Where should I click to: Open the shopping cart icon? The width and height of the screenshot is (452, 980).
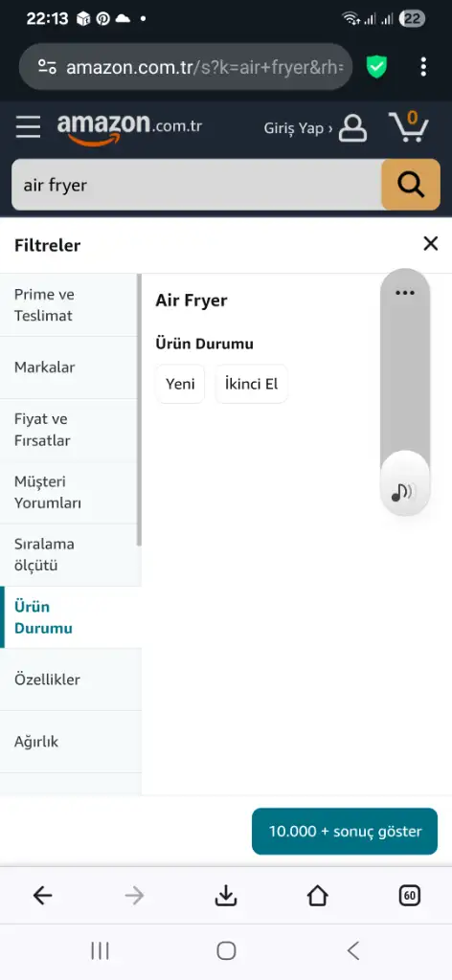408,126
